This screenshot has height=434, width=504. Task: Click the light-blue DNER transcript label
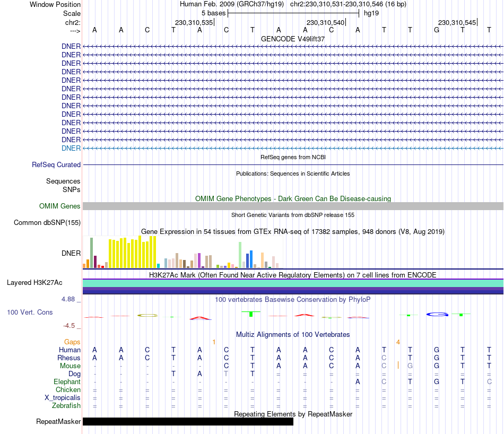pos(71,148)
